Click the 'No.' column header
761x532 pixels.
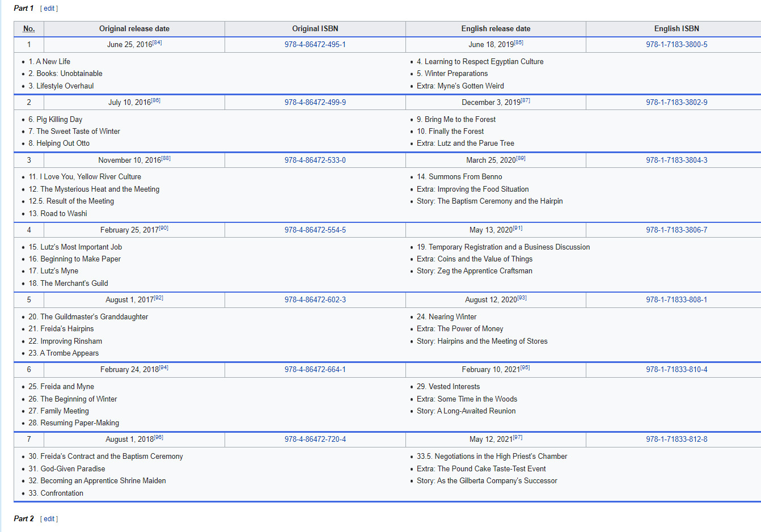(29, 29)
